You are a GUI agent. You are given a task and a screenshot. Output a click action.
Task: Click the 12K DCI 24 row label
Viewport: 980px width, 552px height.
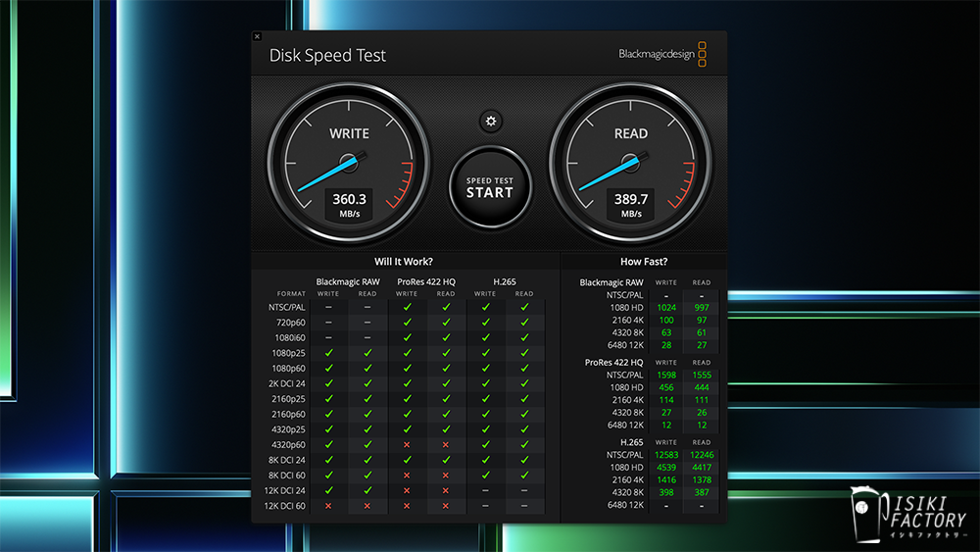(x=285, y=490)
